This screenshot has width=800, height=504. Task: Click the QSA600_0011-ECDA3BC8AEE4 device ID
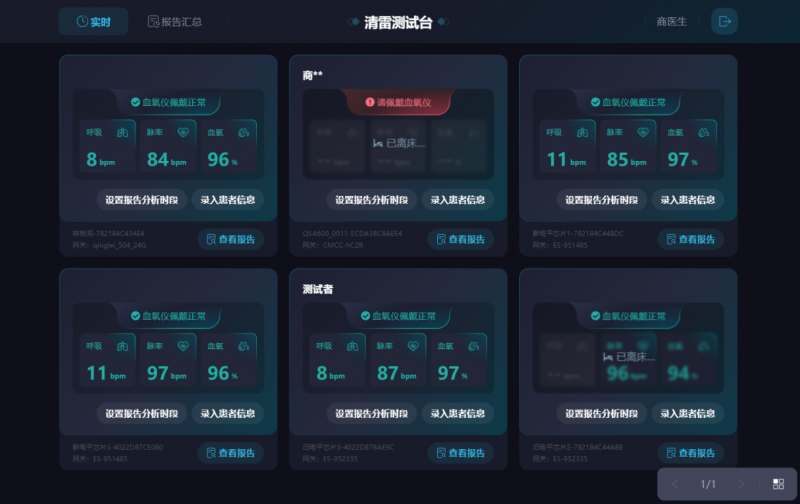coord(352,234)
